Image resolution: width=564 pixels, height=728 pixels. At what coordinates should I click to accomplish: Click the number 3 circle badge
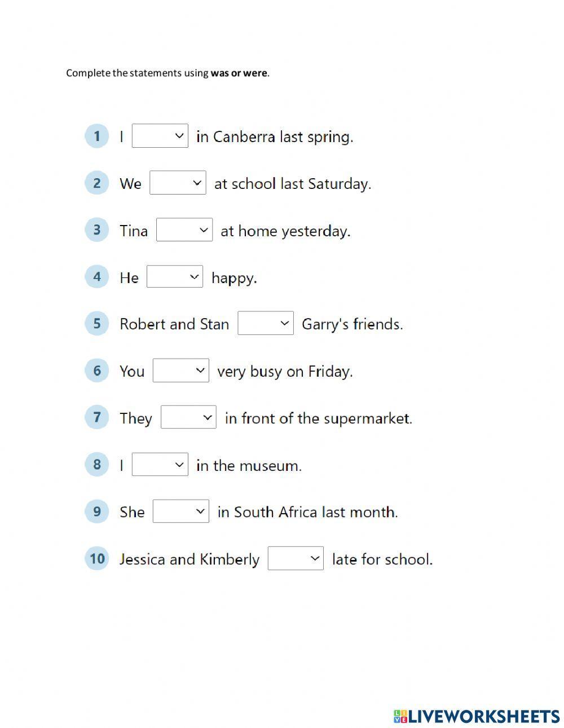(97, 230)
